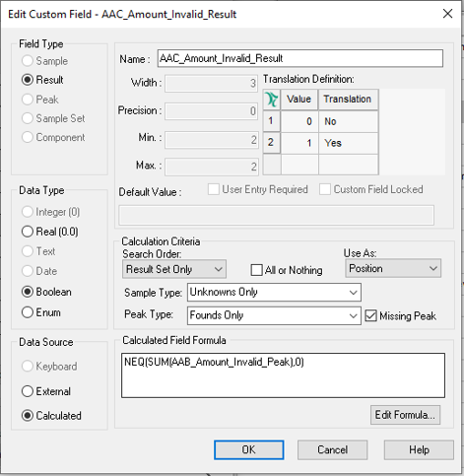Open the Search Order dropdown
The image size is (464, 476).
(x=174, y=269)
